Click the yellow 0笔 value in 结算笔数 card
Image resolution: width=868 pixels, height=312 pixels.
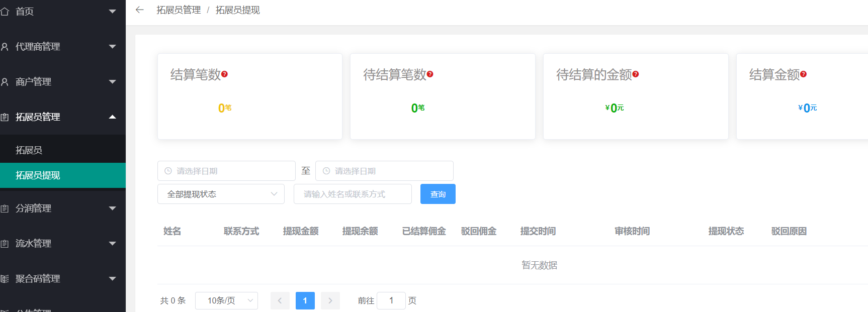[x=225, y=108]
